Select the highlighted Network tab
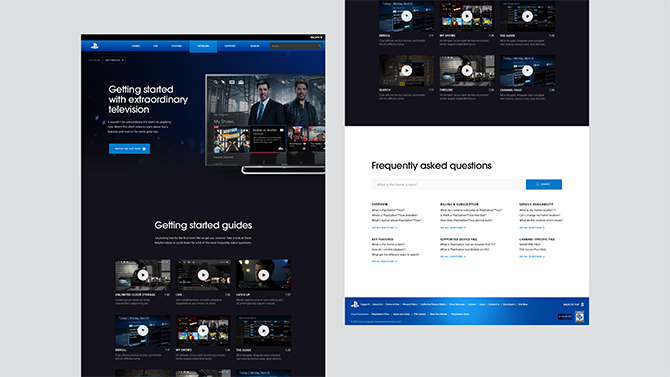The image size is (670, 377). (203, 46)
